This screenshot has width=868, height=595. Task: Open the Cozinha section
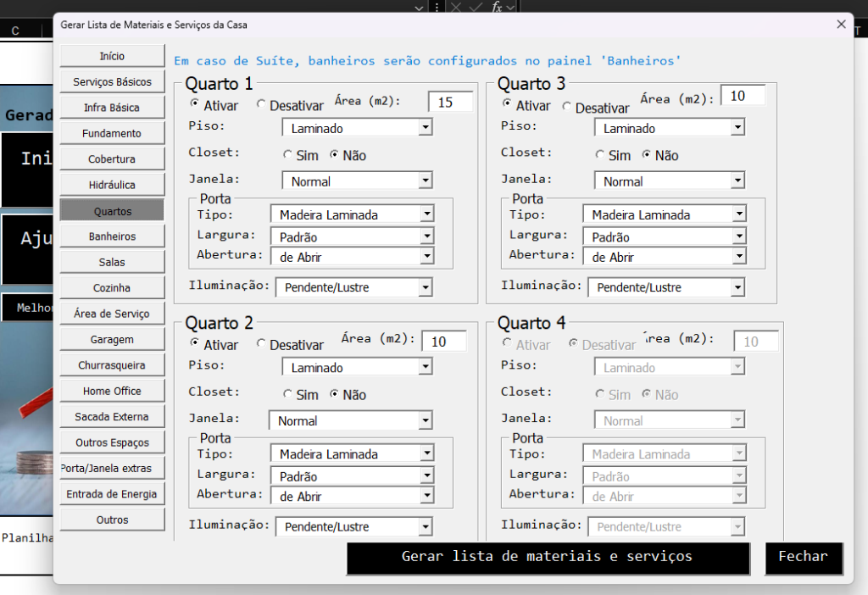point(112,288)
